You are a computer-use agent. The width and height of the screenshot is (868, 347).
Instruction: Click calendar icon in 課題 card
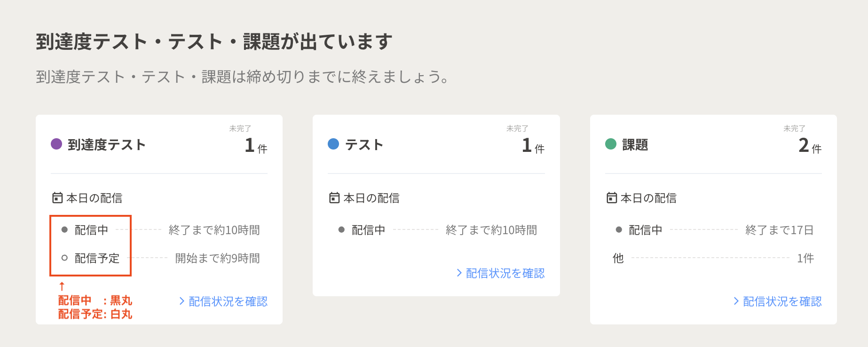pyautogui.click(x=612, y=198)
